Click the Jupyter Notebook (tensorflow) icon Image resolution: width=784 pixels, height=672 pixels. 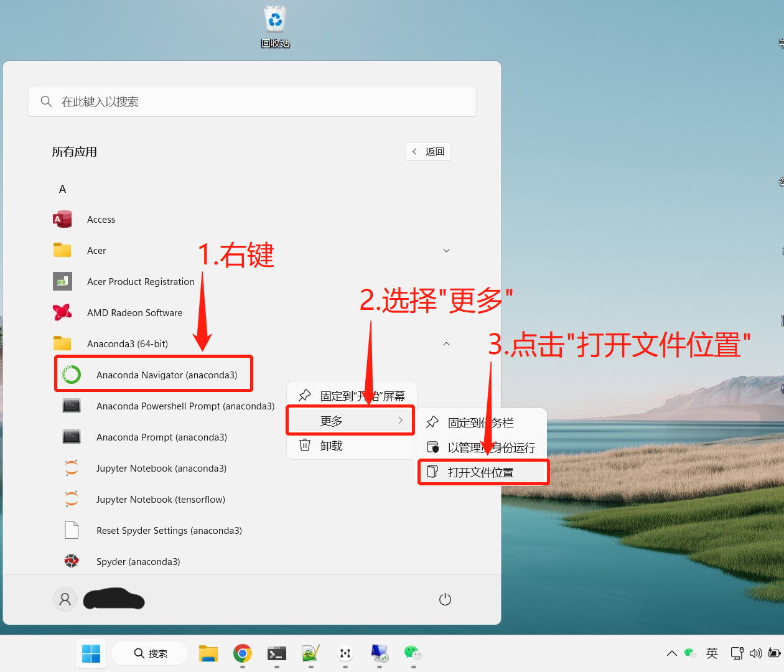click(72, 499)
